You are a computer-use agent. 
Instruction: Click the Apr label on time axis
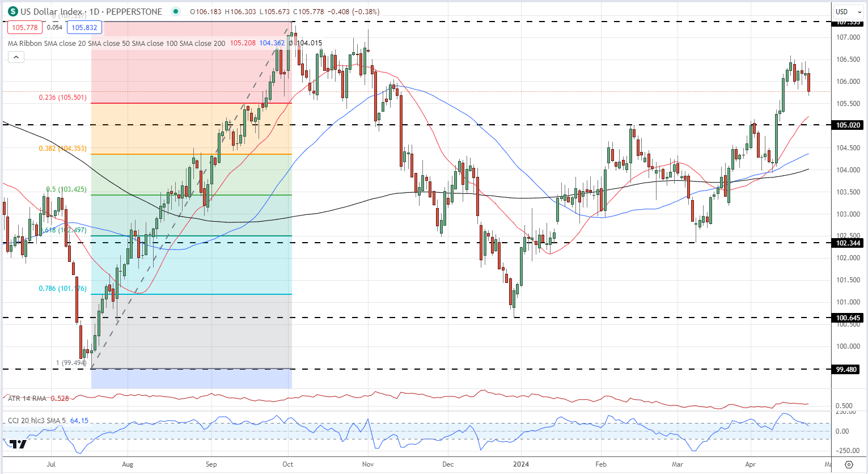coord(750,464)
